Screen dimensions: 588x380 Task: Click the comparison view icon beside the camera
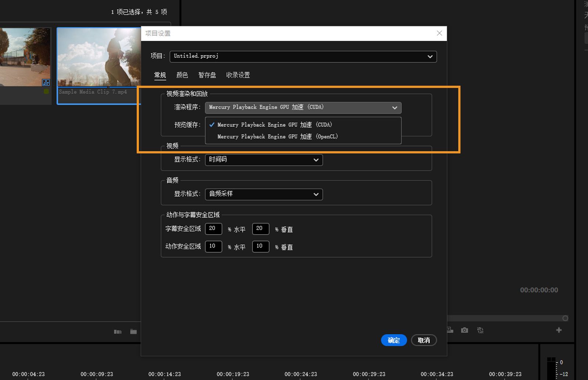(x=480, y=330)
